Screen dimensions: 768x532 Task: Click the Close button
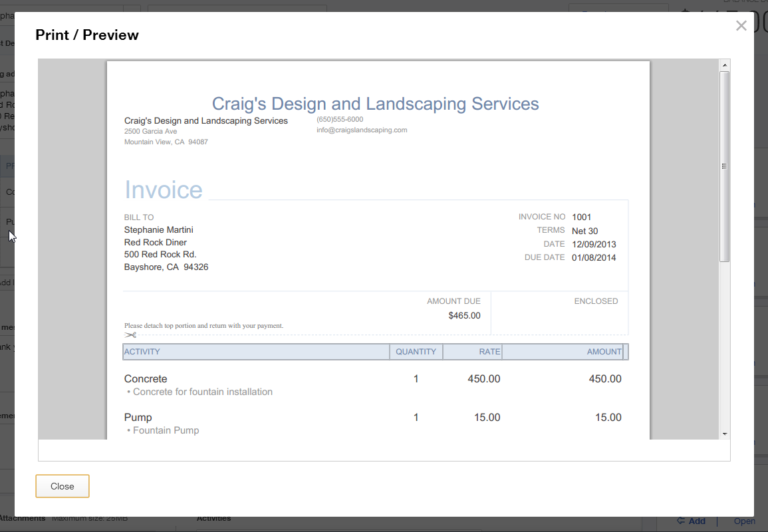click(x=62, y=486)
